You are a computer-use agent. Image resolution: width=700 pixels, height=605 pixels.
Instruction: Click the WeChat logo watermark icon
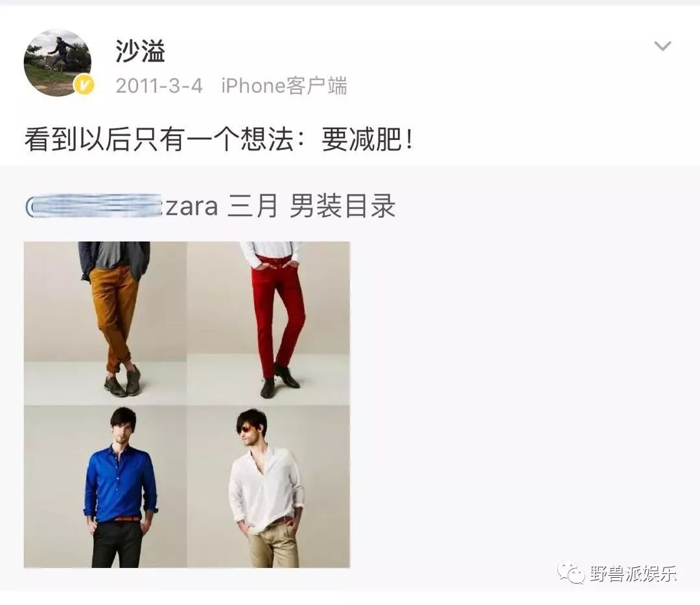[570, 573]
